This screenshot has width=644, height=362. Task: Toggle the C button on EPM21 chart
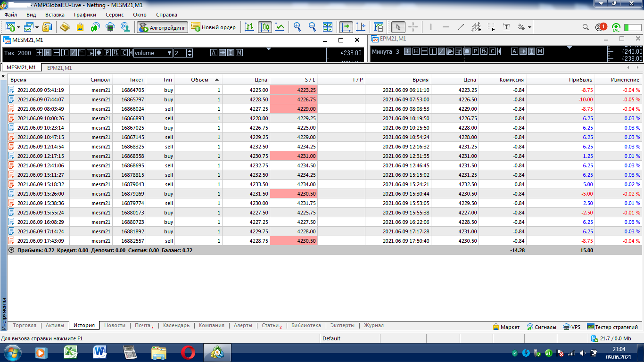click(x=492, y=51)
